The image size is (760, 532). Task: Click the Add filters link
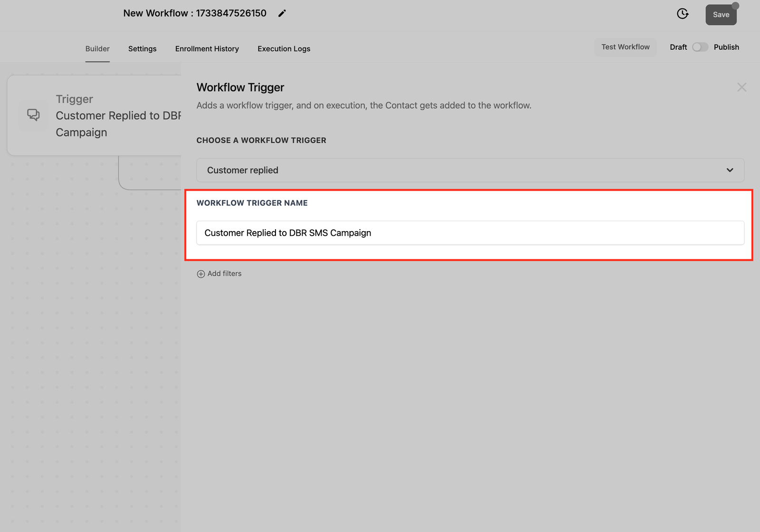224,274
